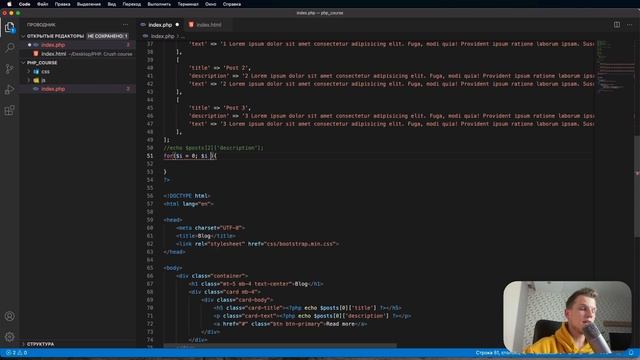Click the commented echo $posts line 50

tap(213, 148)
